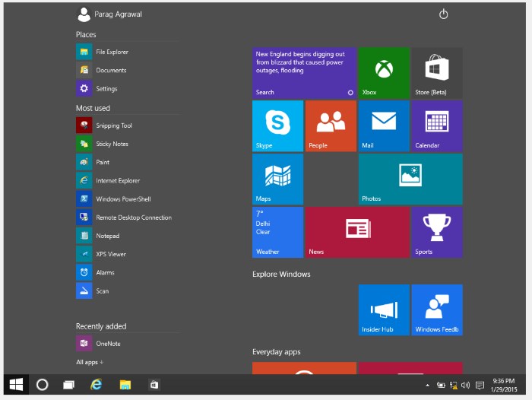Open the Insider Hub tile
532x400 pixels.
pos(384,310)
